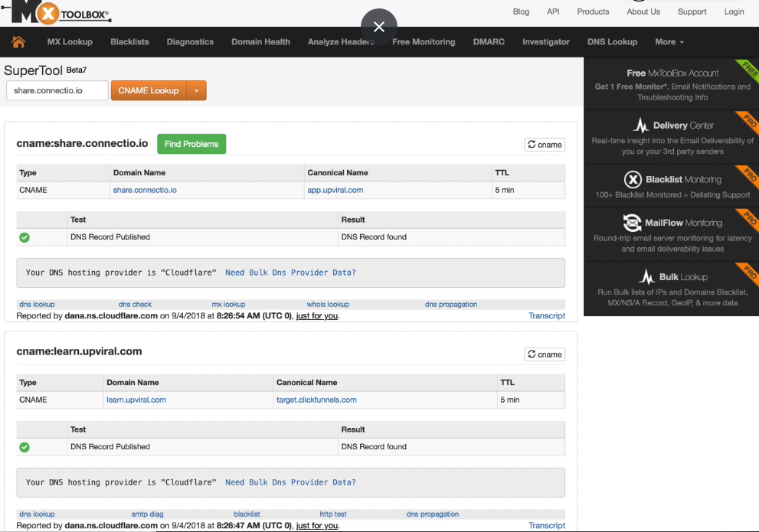Select 'DNS Record found' result in first panel
This screenshot has height=532, width=759.
click(374, 237)
